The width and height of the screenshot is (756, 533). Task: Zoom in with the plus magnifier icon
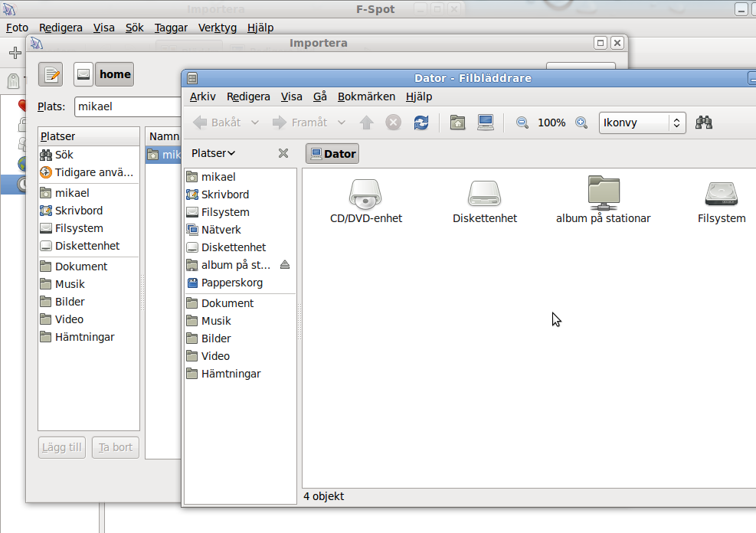click(581, 123)
